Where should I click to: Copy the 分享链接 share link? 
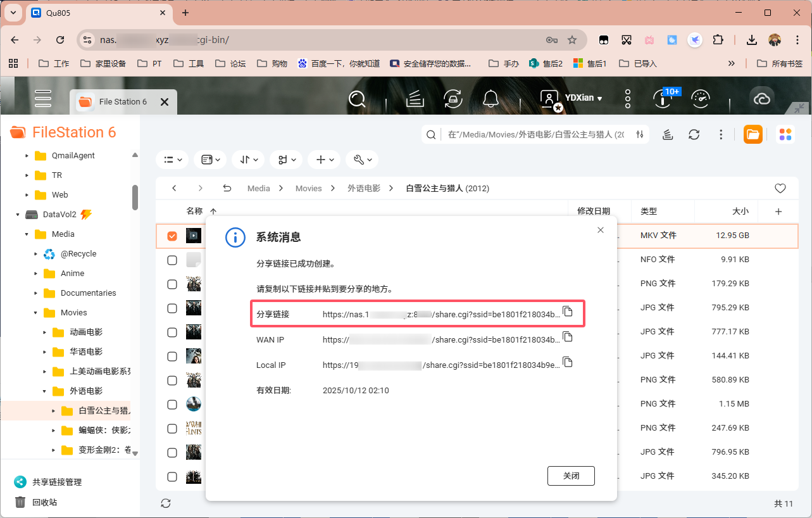point(568,311)
